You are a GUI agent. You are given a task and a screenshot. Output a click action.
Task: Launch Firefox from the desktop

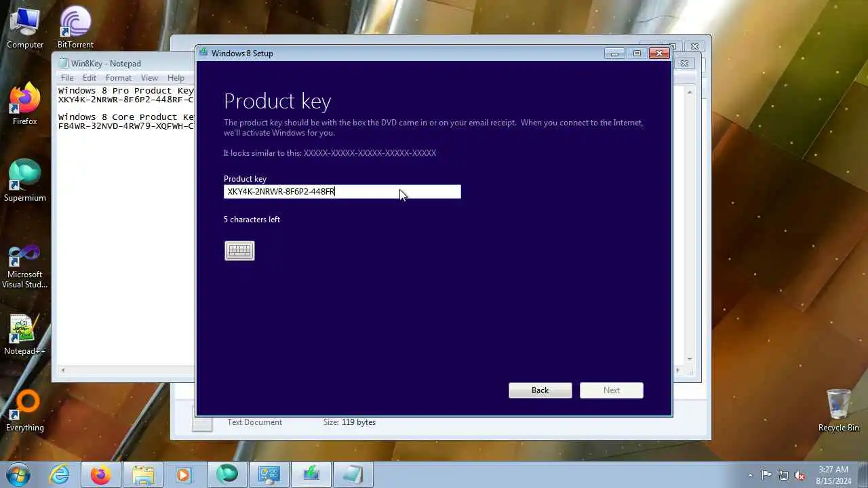25,104
